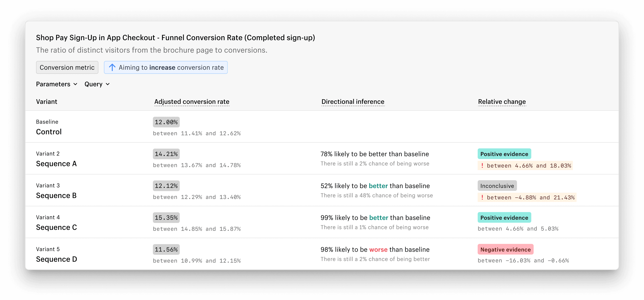Click the Negative evidence badge
644x300 pixels.
point(505,250)
